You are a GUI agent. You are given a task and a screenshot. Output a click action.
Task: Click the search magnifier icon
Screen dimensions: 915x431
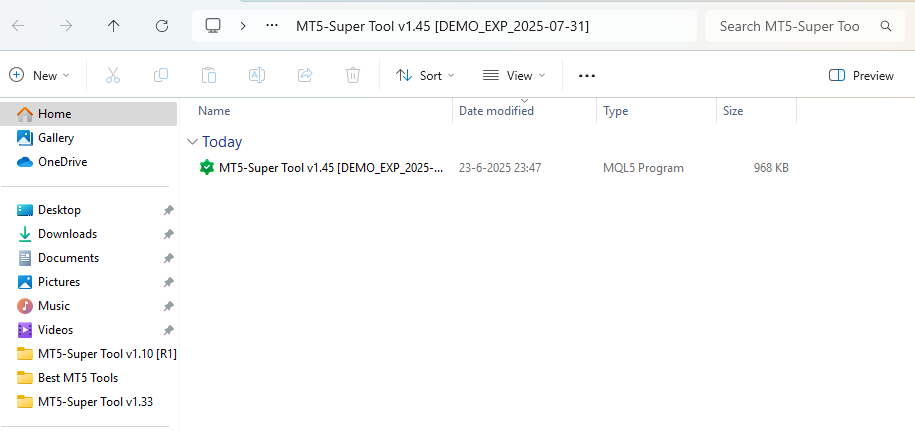pos(886,26)
